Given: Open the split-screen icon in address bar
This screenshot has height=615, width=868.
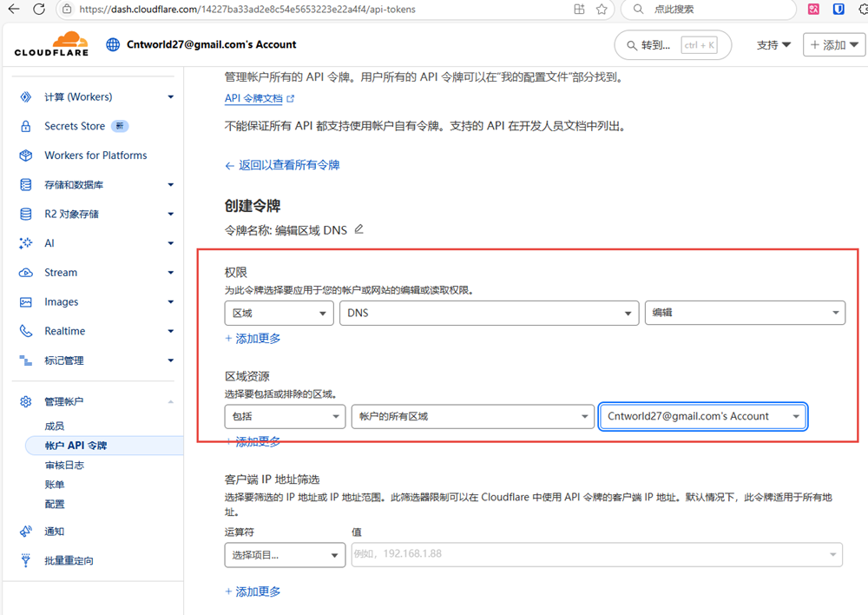Looking at the screenshot, I should (579, 9).
